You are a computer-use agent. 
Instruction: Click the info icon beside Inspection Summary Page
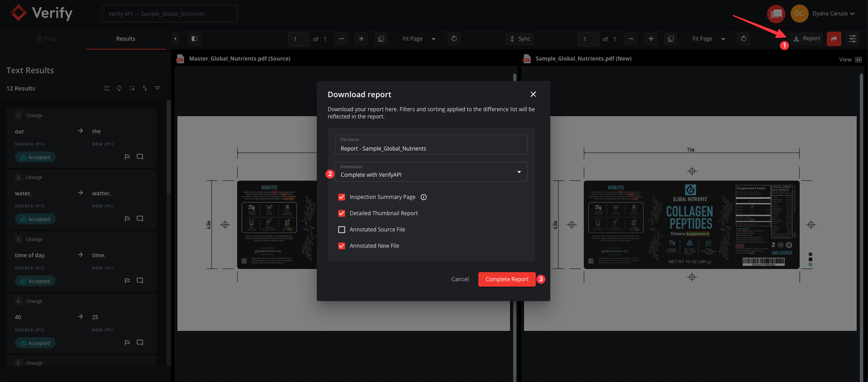tap(424, 197)
